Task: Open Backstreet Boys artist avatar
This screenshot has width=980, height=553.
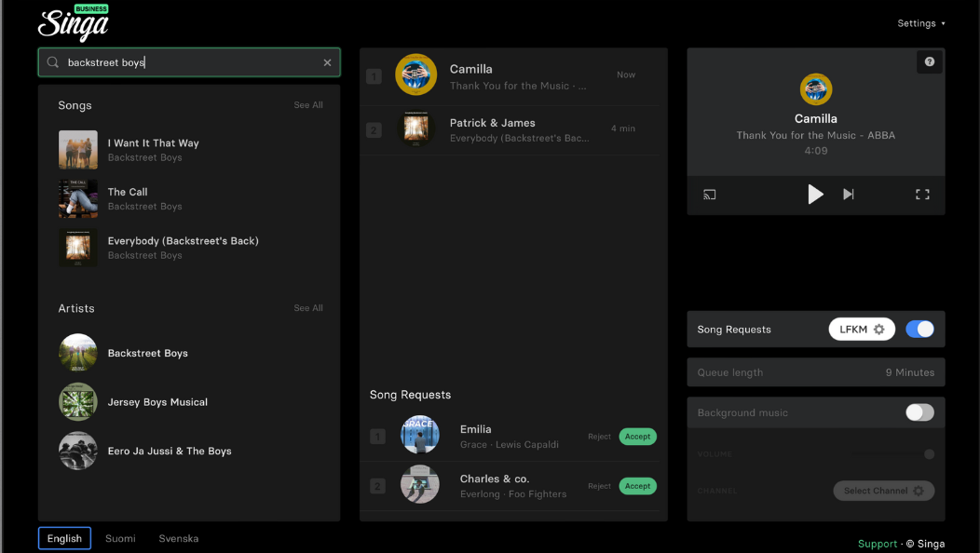Action: point(78,353)
